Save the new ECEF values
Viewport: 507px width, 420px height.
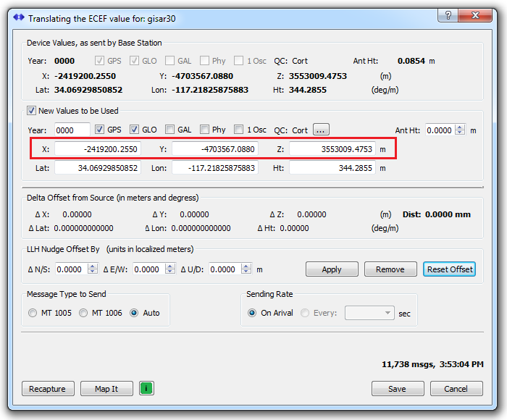[398, 389]
